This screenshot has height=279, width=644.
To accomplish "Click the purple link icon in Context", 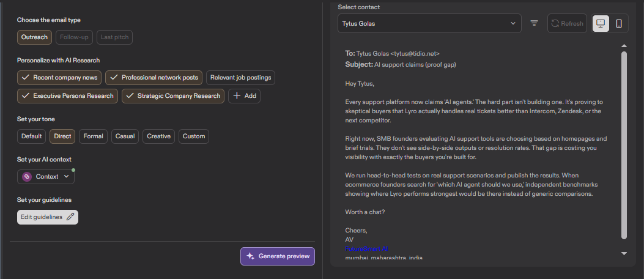I will pos(27,177).
